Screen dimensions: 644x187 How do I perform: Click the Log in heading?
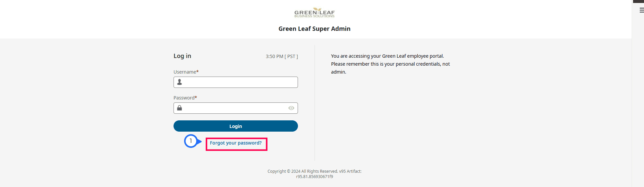click(182, 56)
